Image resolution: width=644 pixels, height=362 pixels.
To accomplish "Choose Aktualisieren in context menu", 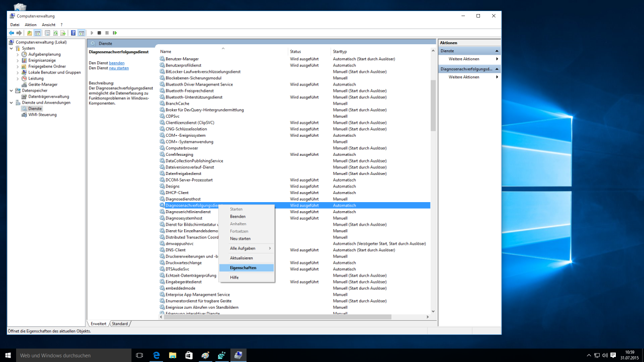I will (x=247, y=258).
